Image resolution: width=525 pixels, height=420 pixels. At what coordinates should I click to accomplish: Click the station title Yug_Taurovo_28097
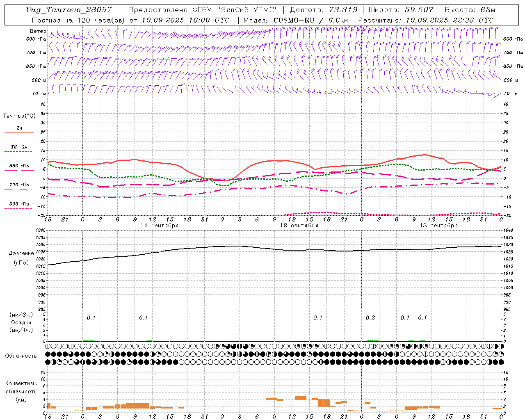coord(68,10)
